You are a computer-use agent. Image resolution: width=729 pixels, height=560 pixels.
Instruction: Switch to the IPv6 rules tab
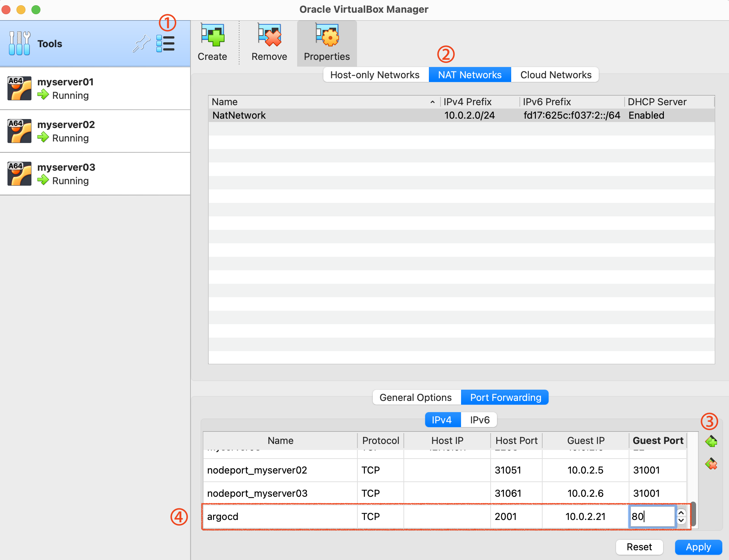click(x=479, y=420)
